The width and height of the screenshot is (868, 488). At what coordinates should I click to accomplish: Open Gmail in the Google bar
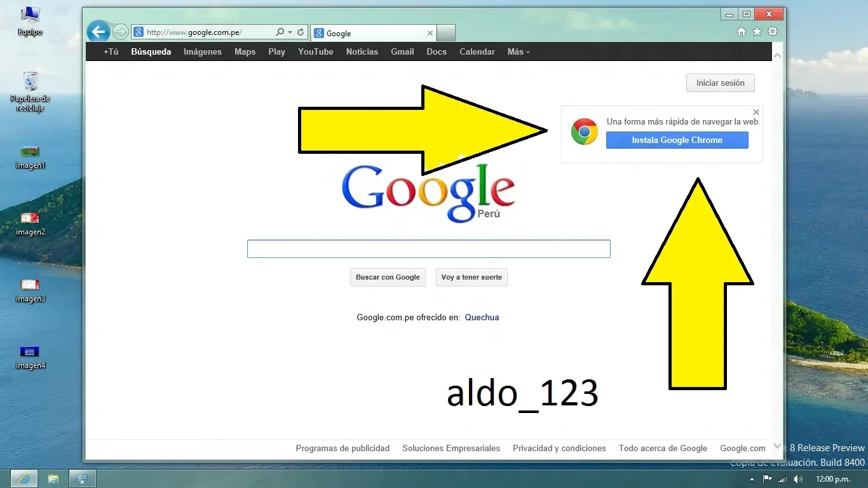402,52
